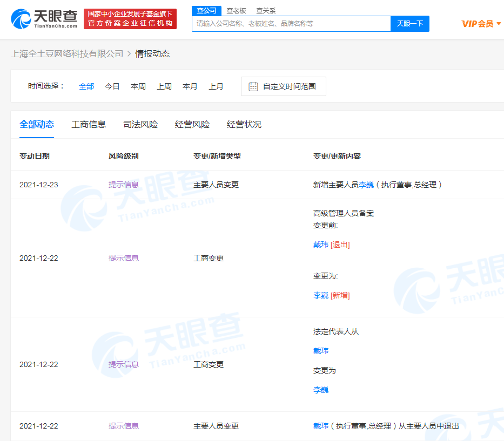Screen dimensions: 504x441
Task: Switch to 经营状况 tab
Action: pyautogui.click(x=244, y=124)
